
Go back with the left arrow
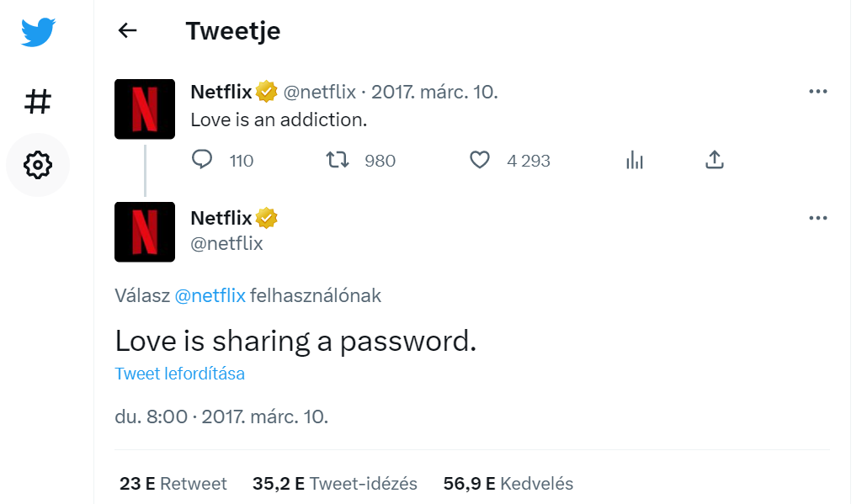(x=127, y=30)
